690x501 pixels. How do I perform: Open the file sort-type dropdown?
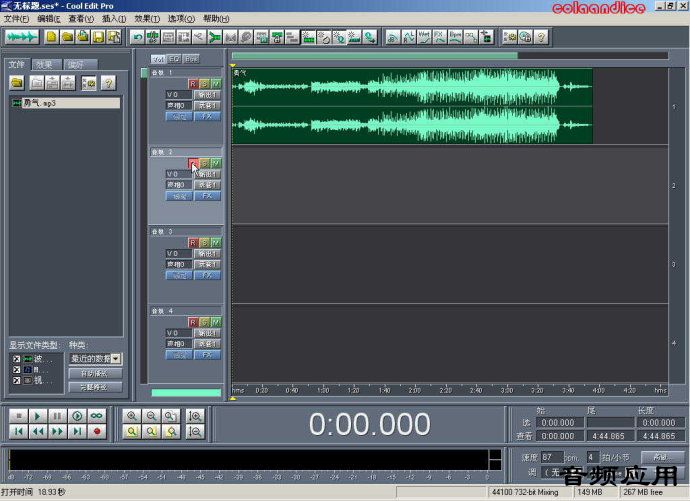coord(116,359)
